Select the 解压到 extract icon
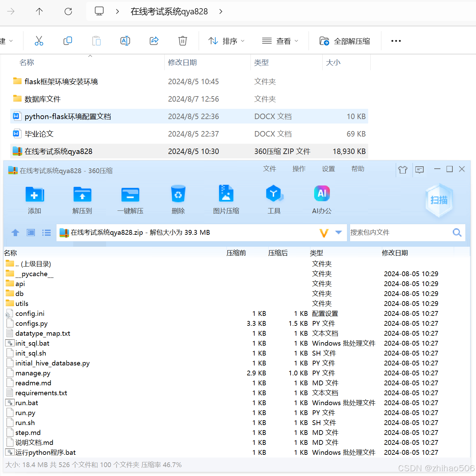 pyautogui.click(x=82, y=200)
